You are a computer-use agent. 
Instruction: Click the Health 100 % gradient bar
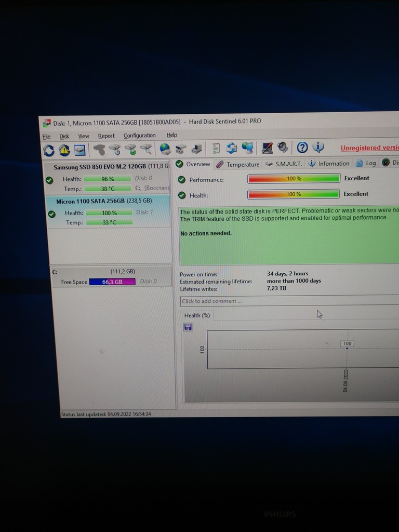294,194
